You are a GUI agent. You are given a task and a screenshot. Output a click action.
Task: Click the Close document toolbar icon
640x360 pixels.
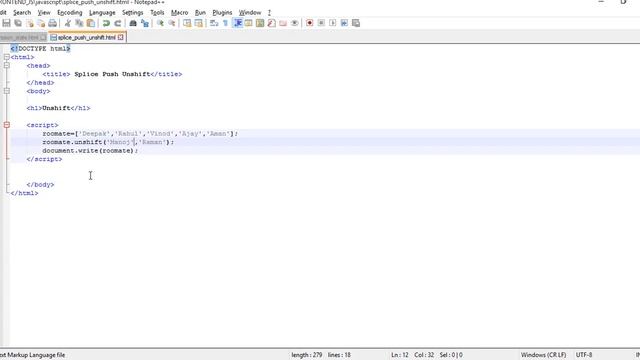pyautogui.click(x=30, y=23)
